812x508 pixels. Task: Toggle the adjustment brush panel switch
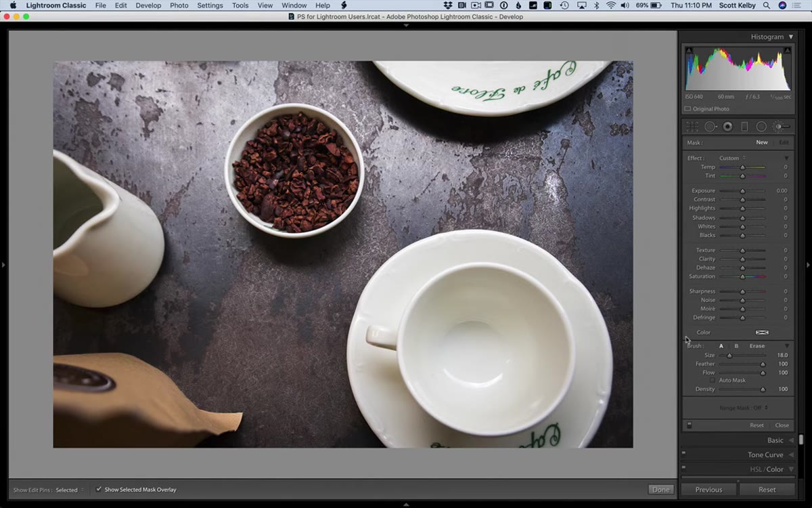[690, 425]
